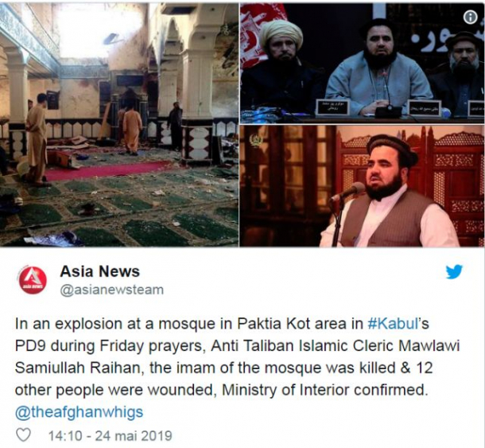Click the red carpet in mosque photo

click(x=105, y=170)
